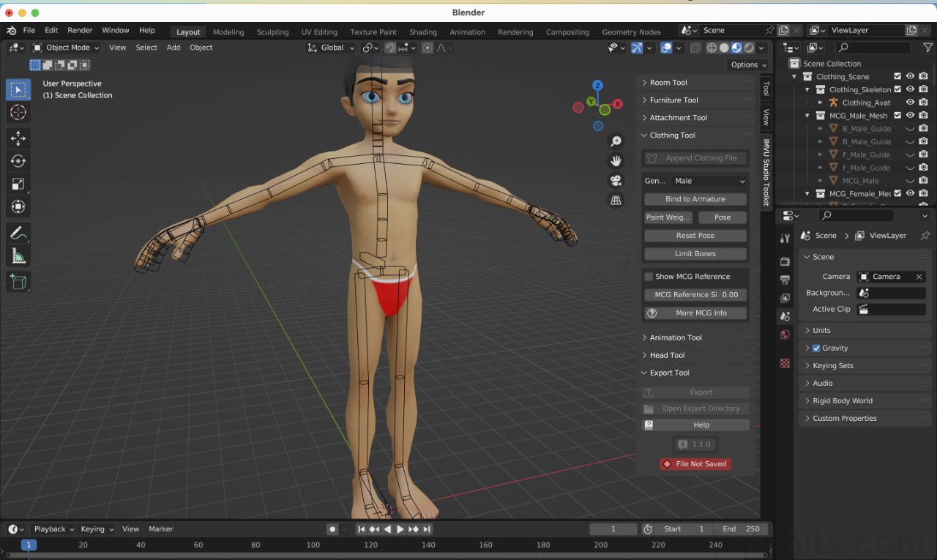Open the Gen dropdown showing Male
Image resolution: width=937 pixels, height=560 pixels.
pyautogui.click(x=709, y=181)
